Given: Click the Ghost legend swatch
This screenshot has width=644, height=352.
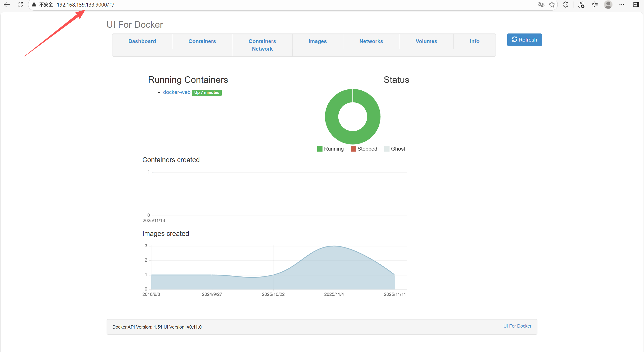Looking at the screenshot, I should pyautogui.click(x=387, y=149).
